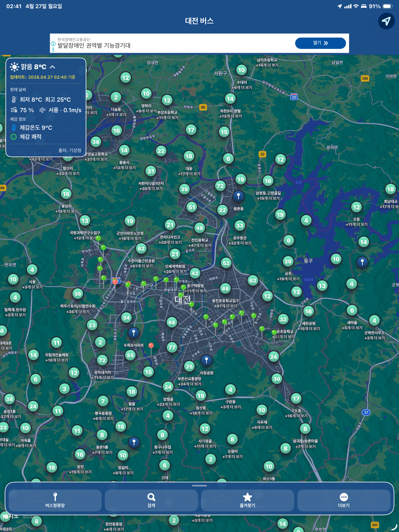Open the 36 cluster above 하우스토리/신협연수원

click(78, 294)
